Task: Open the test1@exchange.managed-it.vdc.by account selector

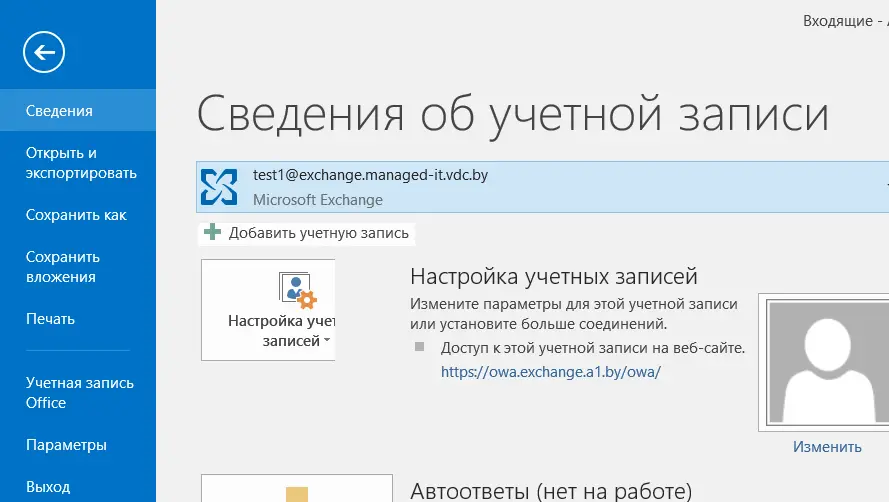Action: (540, 186)
